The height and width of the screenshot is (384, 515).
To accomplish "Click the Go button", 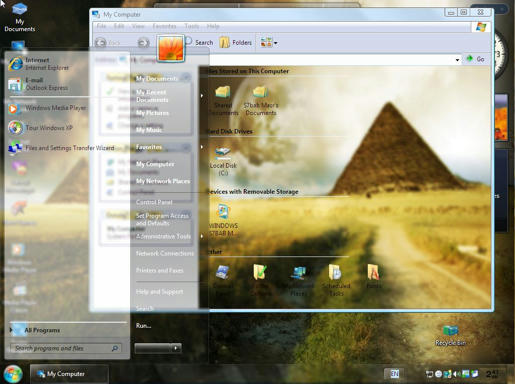I will pos(476,59).
